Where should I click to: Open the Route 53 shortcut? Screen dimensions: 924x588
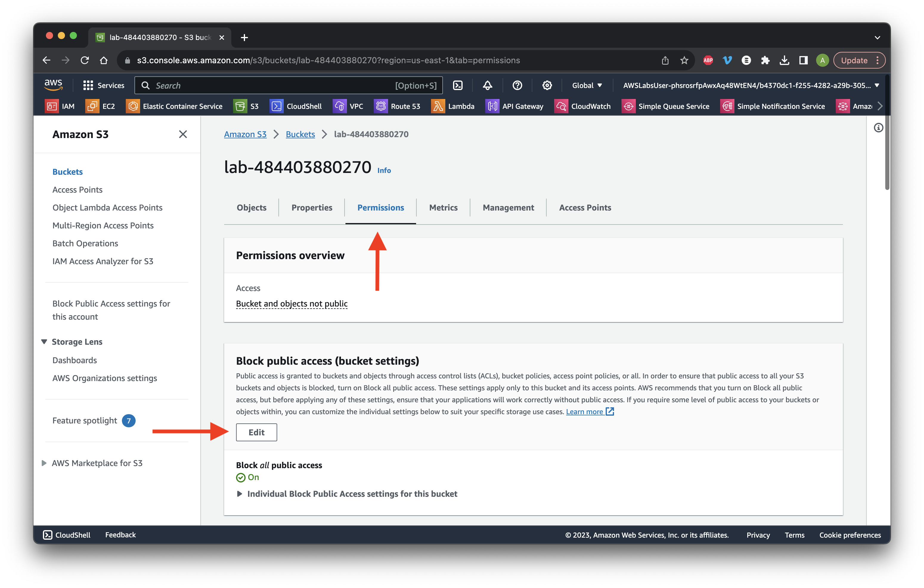point(397,106)
